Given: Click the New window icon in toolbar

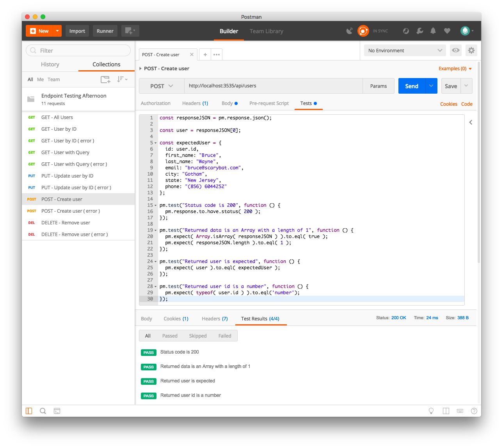Looking at the screenshot, I should (130, 31).
